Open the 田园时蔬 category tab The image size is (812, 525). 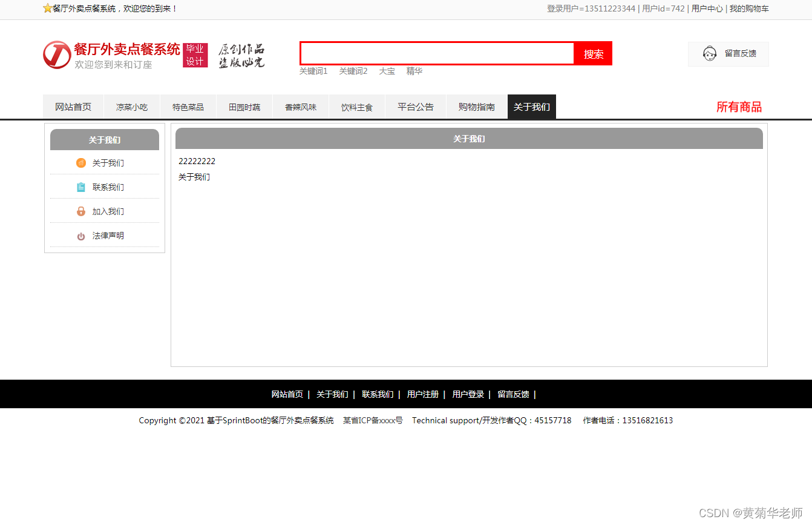pos(244,107)
